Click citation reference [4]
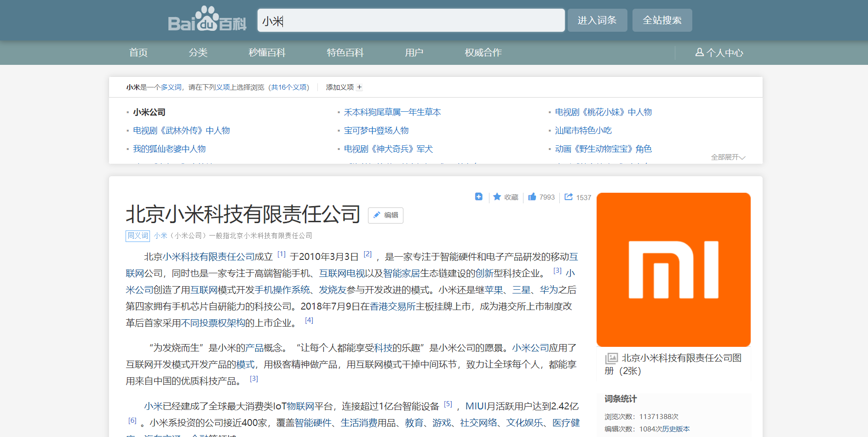Screen dimensions: 868x437 point(309,320)
